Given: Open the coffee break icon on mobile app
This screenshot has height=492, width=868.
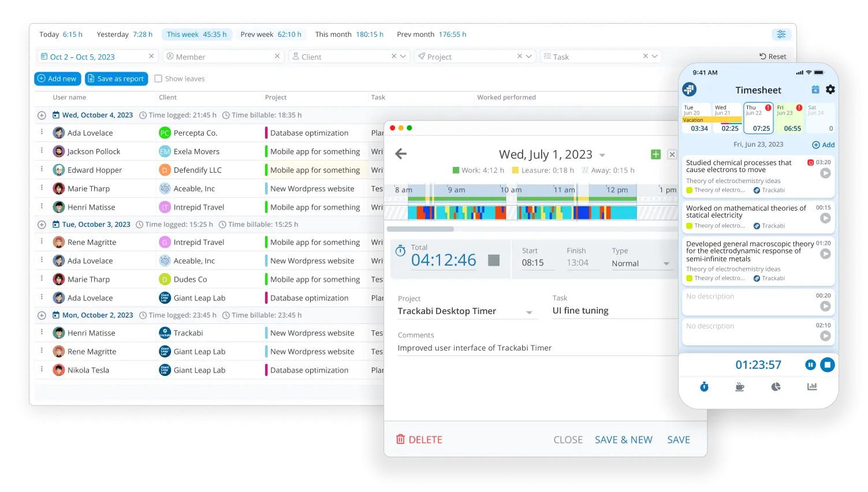Looking at the screenshot, I should pyautogui.click(x=740, y=387).
